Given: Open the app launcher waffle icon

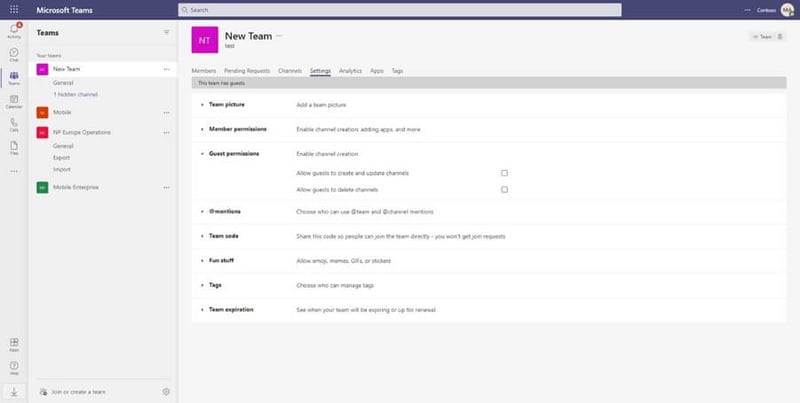Looking at the screenshot, I should tap(14, 10).
